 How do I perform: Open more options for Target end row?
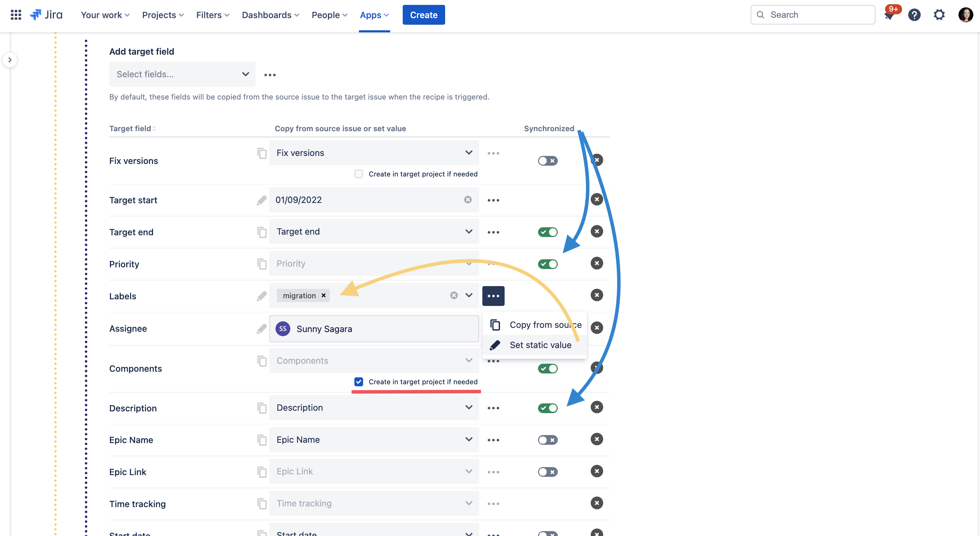(x=493, y=232)
